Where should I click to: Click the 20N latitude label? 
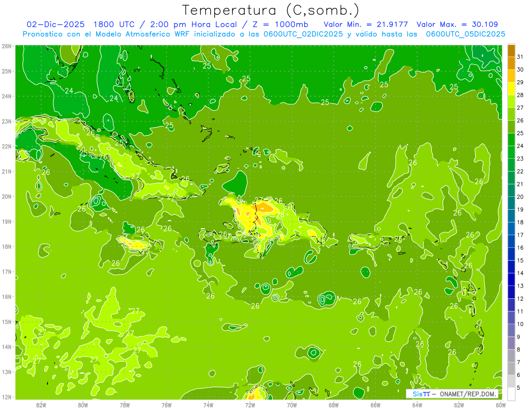[7, 196]
